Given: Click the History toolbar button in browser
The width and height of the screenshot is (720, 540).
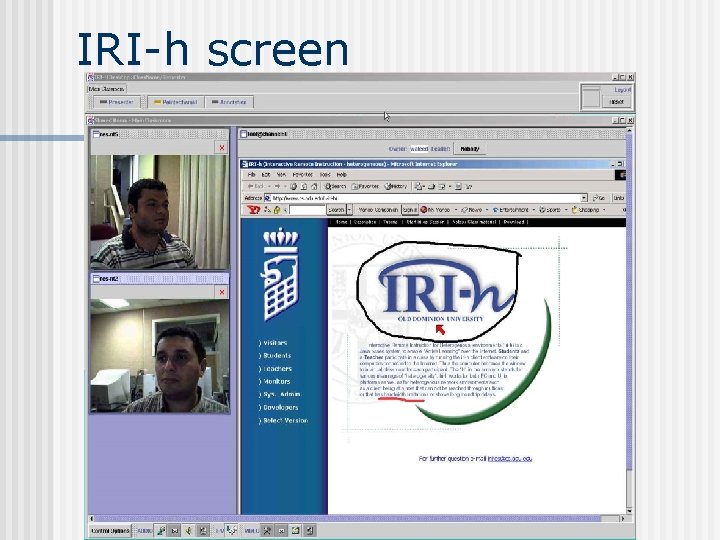Looking at the screenshot, I should pyautogui.click(x=396, y=186).
